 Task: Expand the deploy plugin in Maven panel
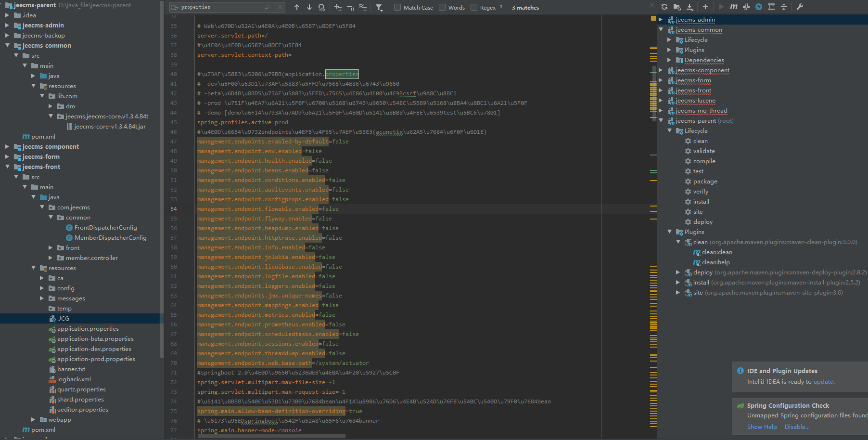[678, 272]
